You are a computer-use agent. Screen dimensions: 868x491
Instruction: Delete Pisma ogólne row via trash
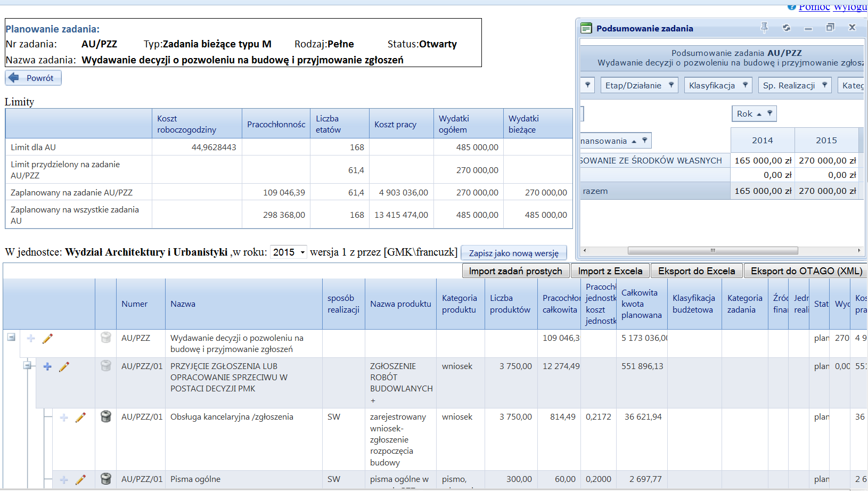point(106,479)
